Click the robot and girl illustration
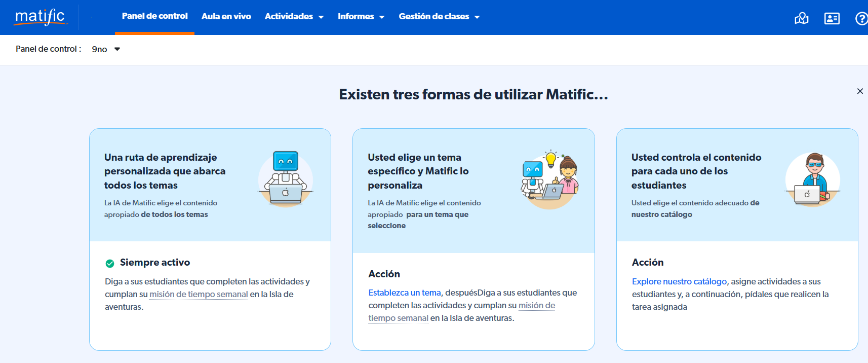Image resolution: width=868 pixels, height=363 pixels. [x=549, y=179]
